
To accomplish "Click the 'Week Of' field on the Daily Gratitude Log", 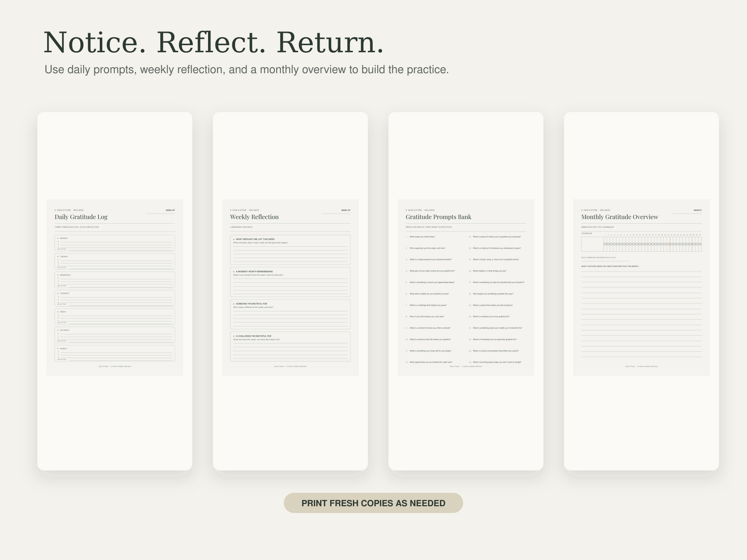I will tap(160, 211).
